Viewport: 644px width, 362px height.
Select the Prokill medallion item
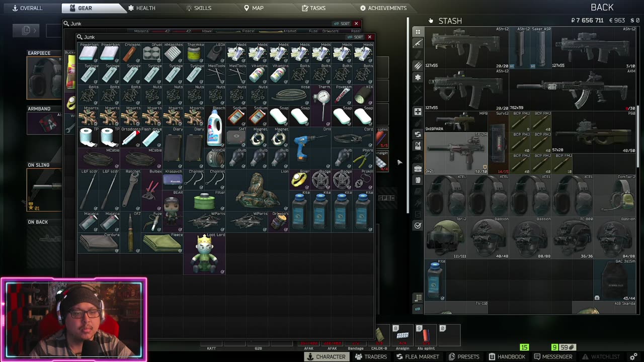pyautogui.click(x=363, y=179)
